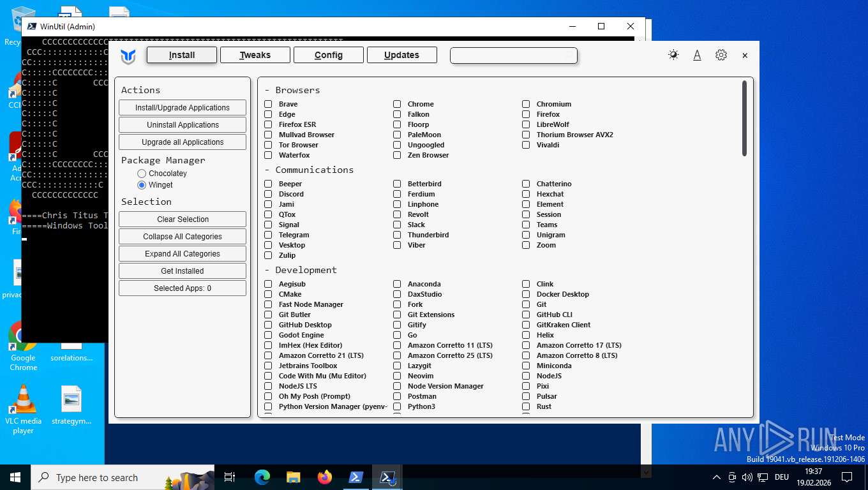The height and width of the screenshot is (490, 868).
Task: Select the Winget package manager radio button
Action: pyautogui.click(x=142, y=185)
